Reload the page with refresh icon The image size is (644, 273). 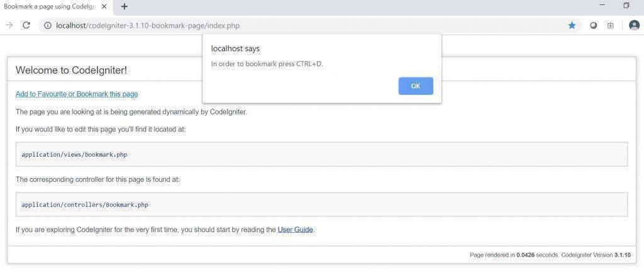(x=26, y=25)
